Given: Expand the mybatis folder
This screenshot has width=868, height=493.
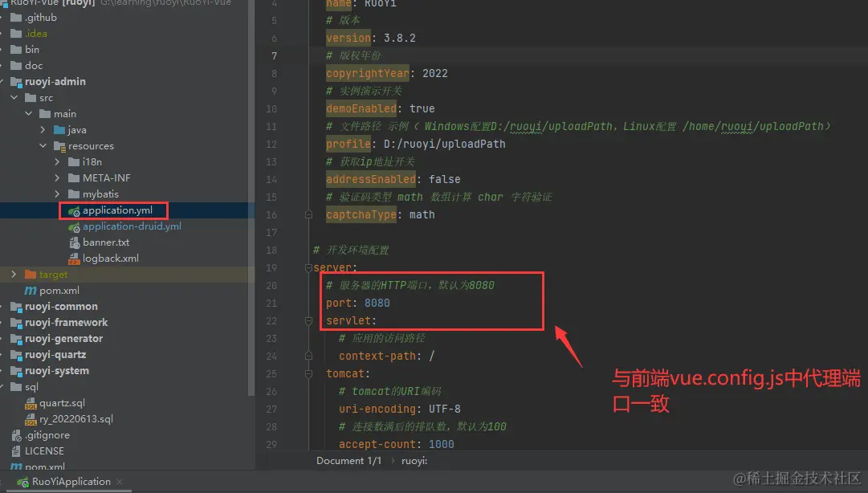Looking at the screenshot, I should [x=57, y=194].
